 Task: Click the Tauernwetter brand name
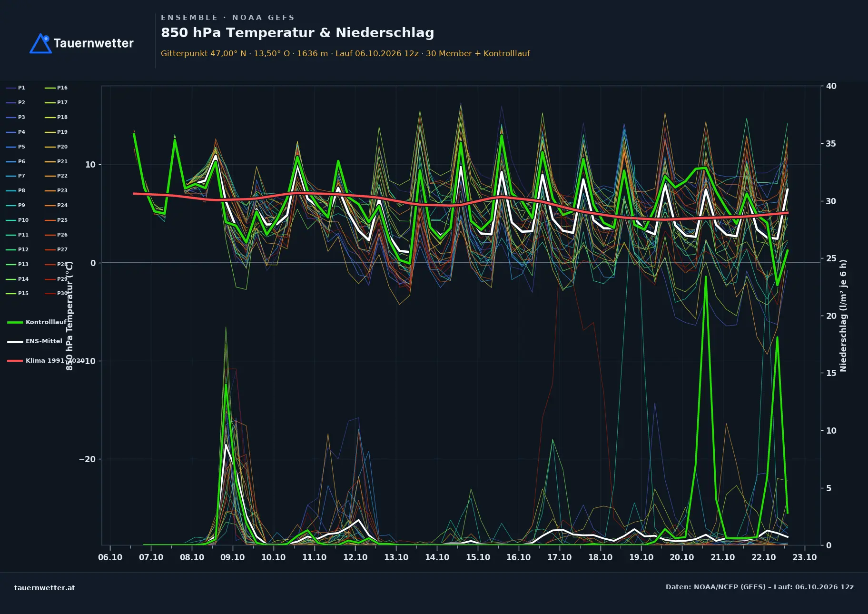click(93, 43)
